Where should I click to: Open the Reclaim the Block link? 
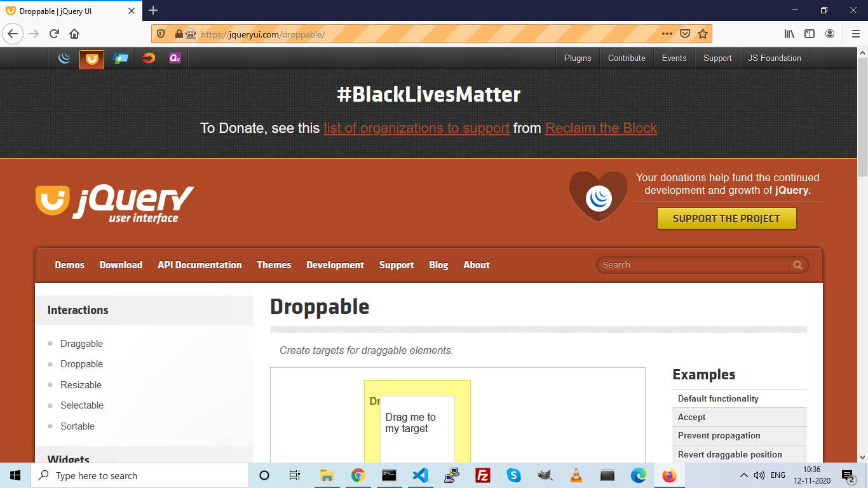pos(601,128)
